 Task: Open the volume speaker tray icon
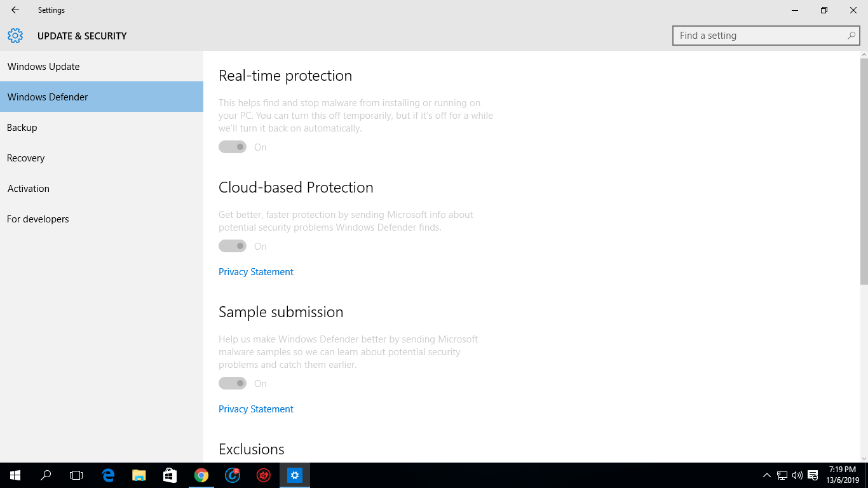797,475
